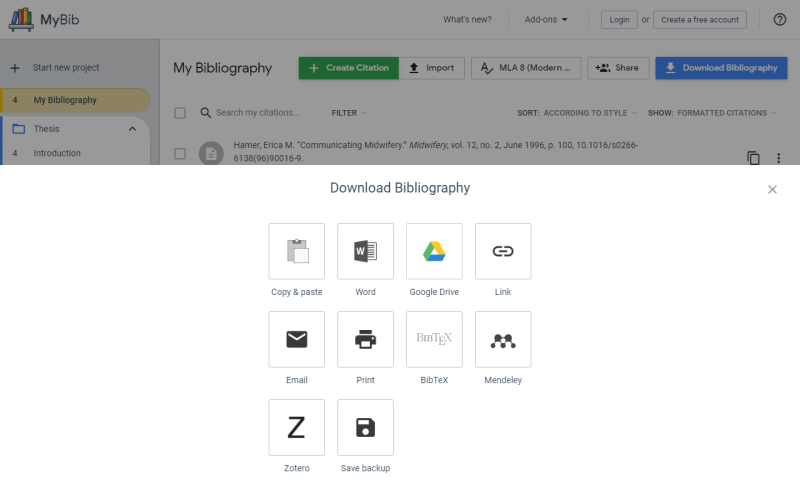
Task: Tick the select-all citations checkbox
Action: [x=180, y=113]
